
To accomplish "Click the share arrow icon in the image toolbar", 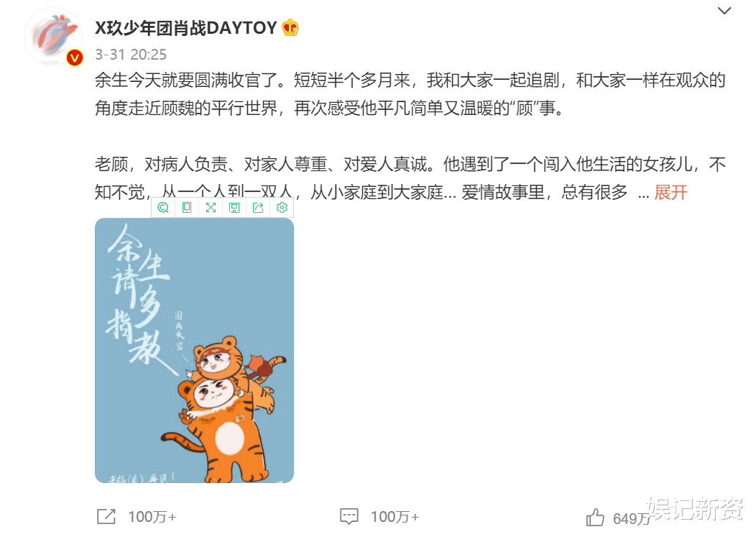I will point(258,208).
